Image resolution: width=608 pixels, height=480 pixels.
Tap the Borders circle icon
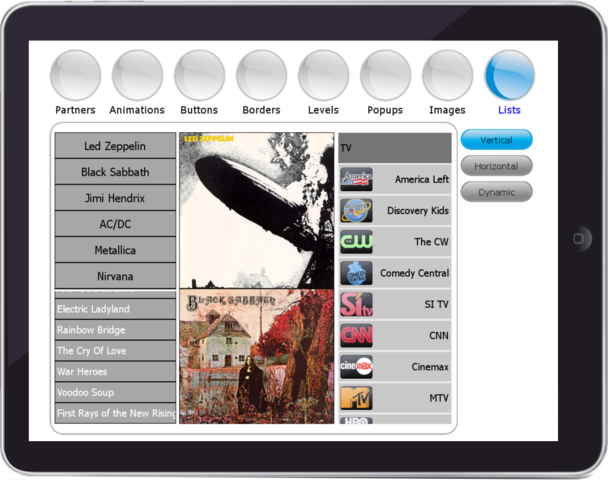pos(261,76)
